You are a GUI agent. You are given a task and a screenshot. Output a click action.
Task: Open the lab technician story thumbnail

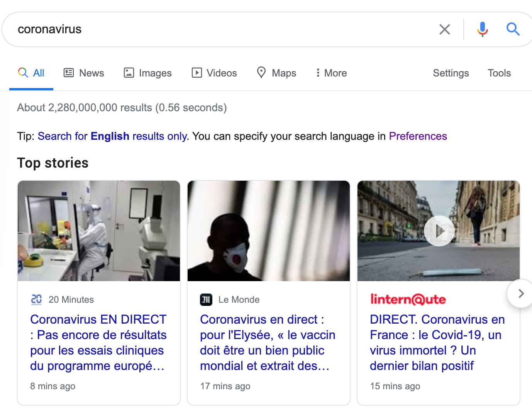(99, 231)
